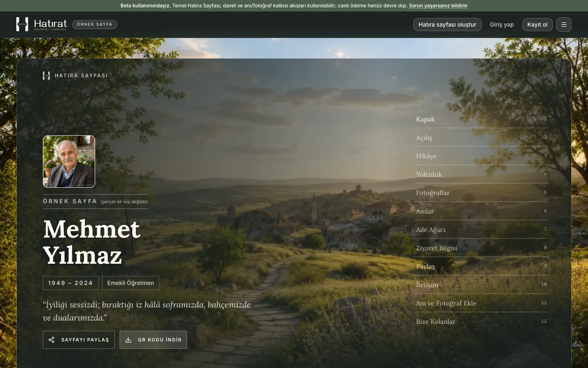Go to Bize Kalanlar section
Screen dimensions: 588x368
pos(481,321)
